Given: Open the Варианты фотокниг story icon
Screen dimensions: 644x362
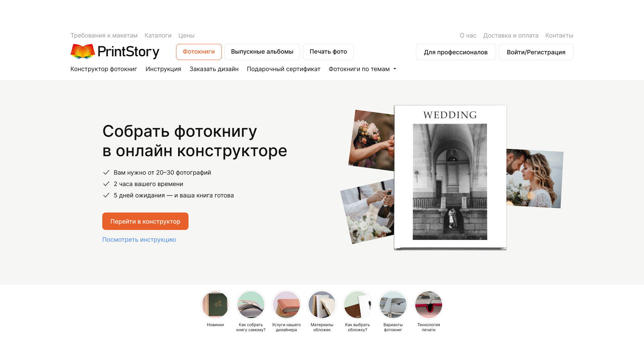Looking at the screenshot, I should [393, 305].
